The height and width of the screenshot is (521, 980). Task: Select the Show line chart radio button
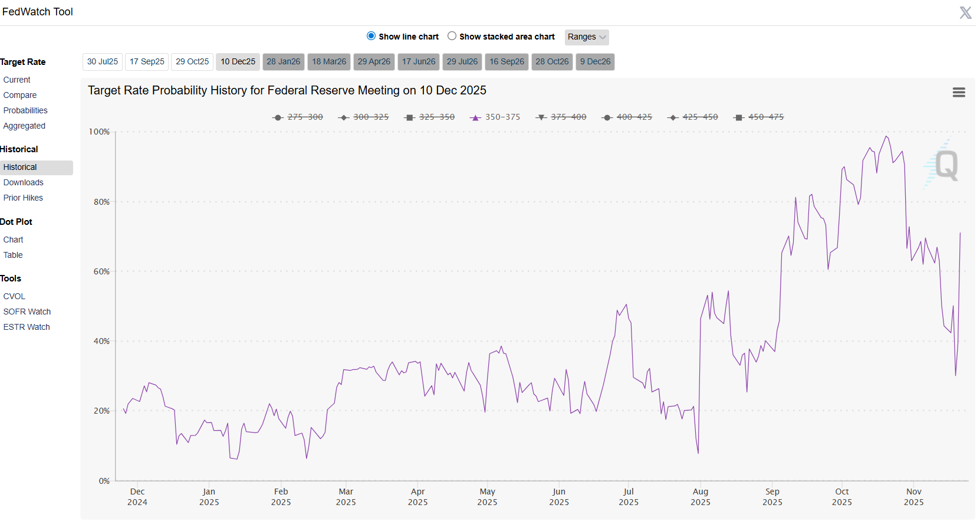371,36
